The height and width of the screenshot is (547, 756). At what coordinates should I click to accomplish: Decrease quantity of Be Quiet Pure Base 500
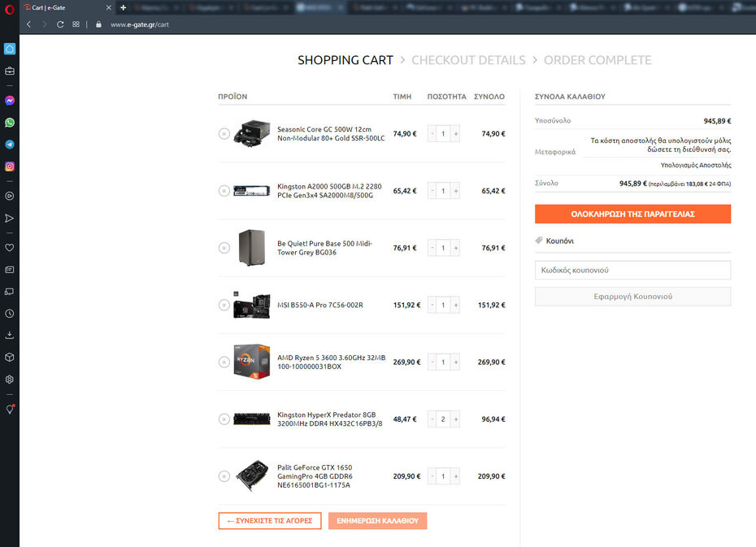pos(432,248)
